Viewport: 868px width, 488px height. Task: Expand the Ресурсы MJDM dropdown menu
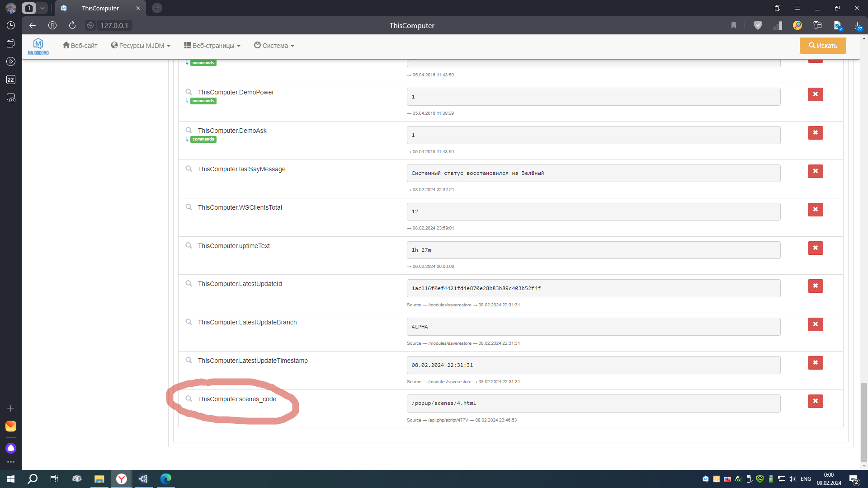(141, 46)
